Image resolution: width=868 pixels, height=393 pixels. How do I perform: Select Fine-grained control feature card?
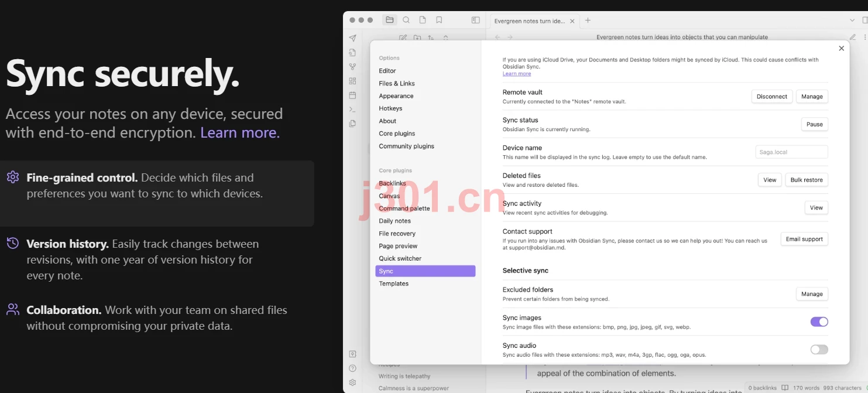tap(157, 193)
